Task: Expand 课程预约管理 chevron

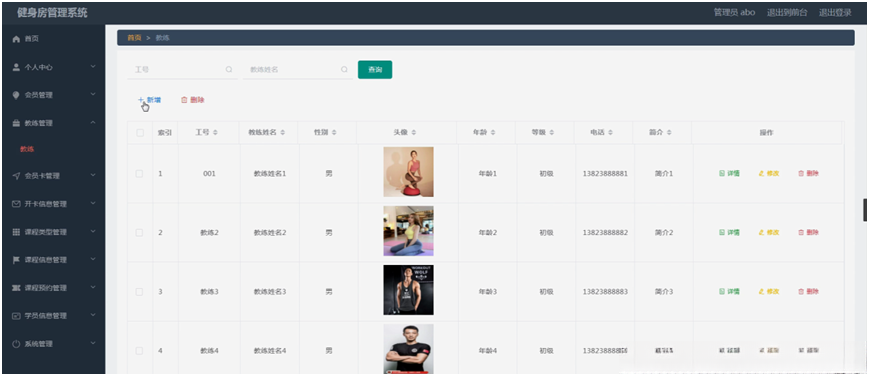Action: tap(93, 287)
